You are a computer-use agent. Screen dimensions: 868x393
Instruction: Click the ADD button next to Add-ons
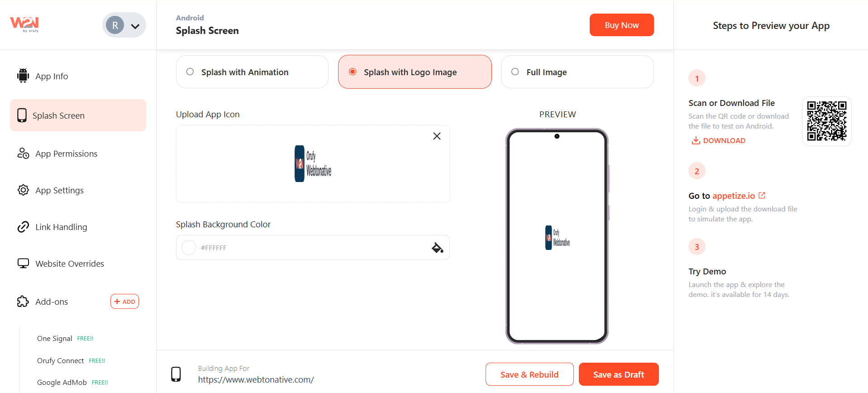point(124,302)
